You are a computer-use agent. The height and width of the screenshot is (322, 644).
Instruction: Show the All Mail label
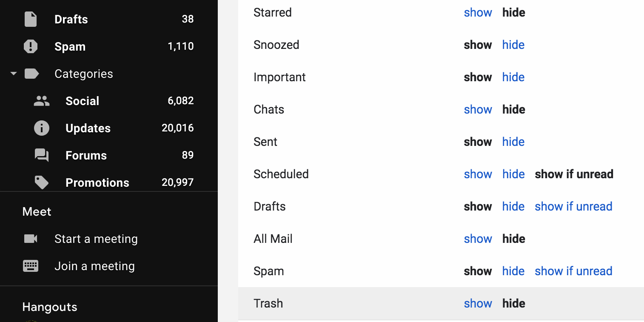pos(478,239)
